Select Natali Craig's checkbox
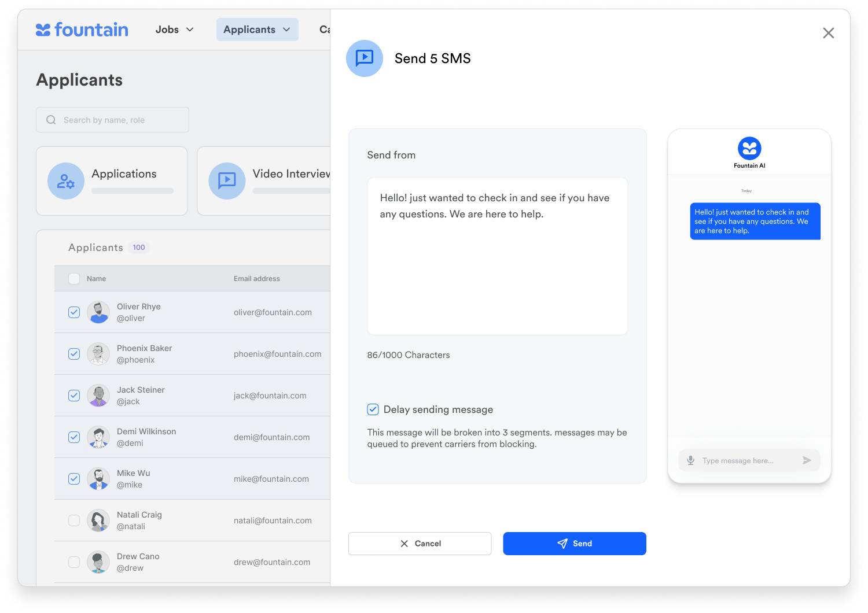Image resolution: width=868 pixels, height=613 pixels. click(74, 520)
